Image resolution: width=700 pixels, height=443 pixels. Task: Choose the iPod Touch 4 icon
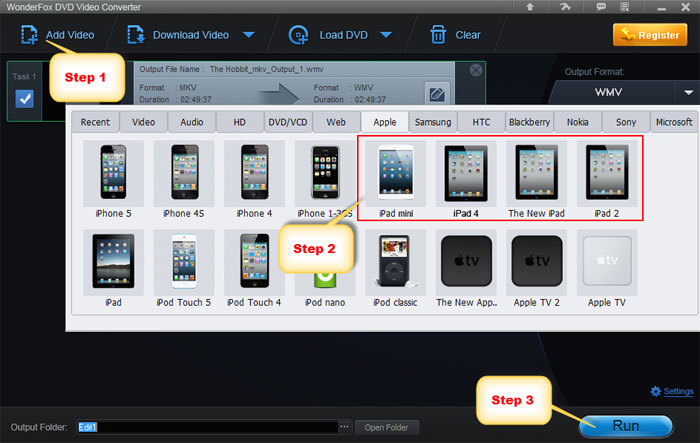pos(254,262)
